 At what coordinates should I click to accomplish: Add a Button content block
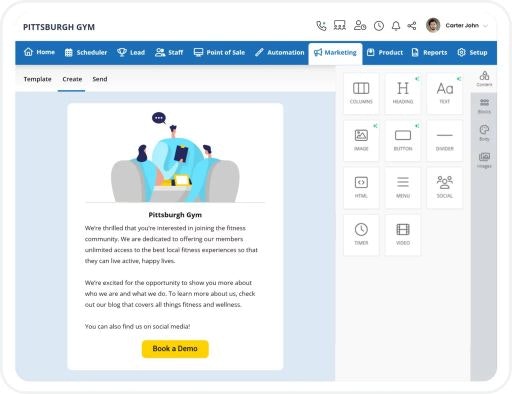403,141
